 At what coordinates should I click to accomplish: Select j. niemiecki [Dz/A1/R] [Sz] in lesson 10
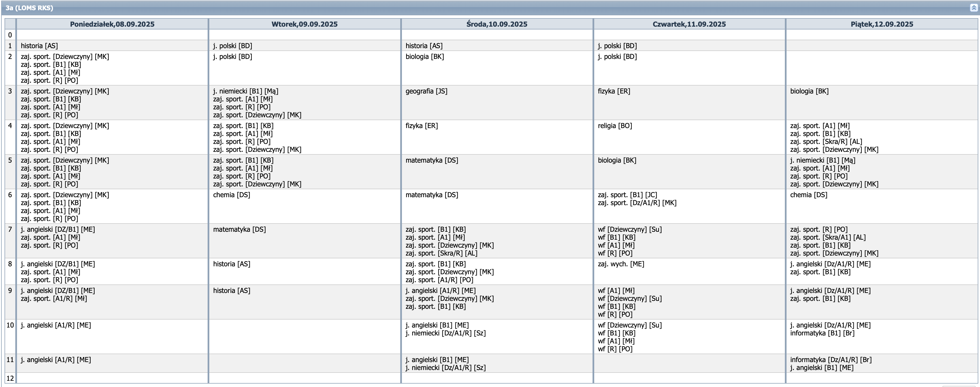[x=446, y=333]
